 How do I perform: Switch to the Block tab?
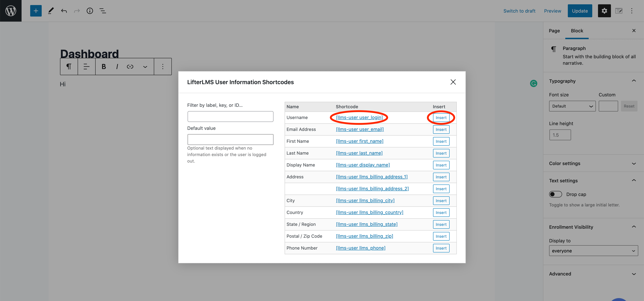point(577,31)
